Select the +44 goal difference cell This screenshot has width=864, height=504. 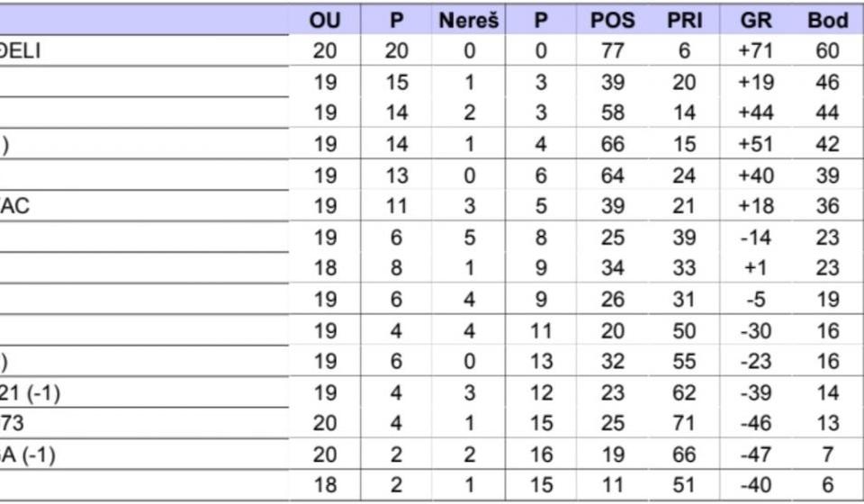(x=755, y=113)
